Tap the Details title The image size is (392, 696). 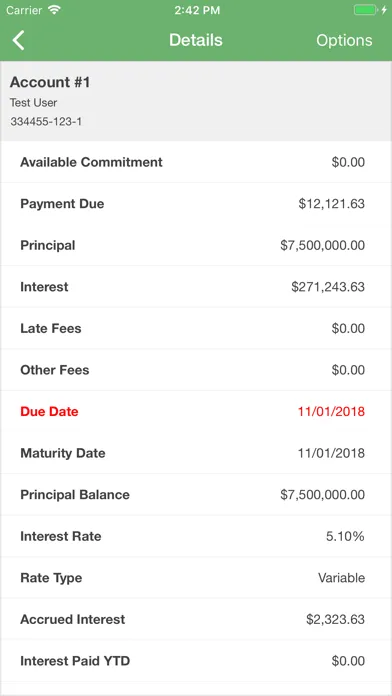tap(196, 40)
